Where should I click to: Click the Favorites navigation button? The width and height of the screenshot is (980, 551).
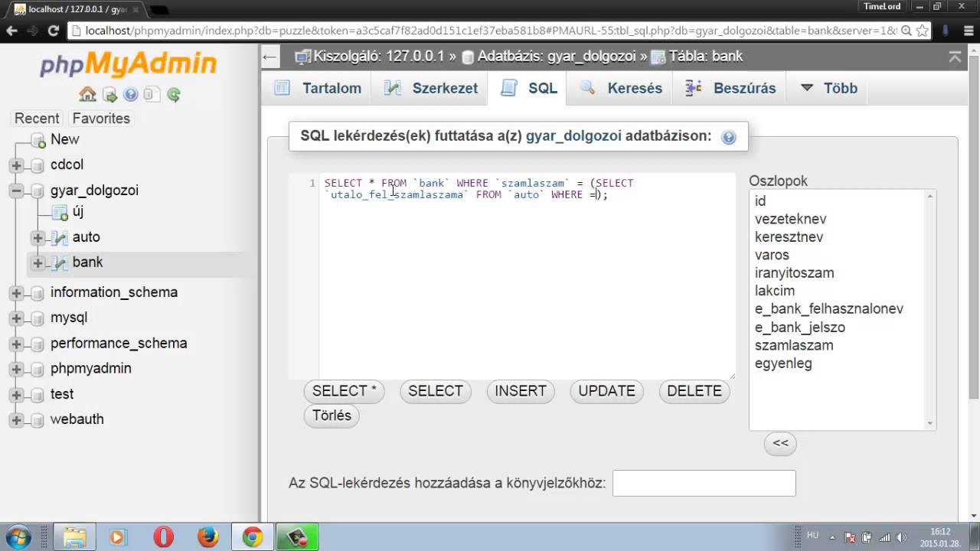[101, 119]
